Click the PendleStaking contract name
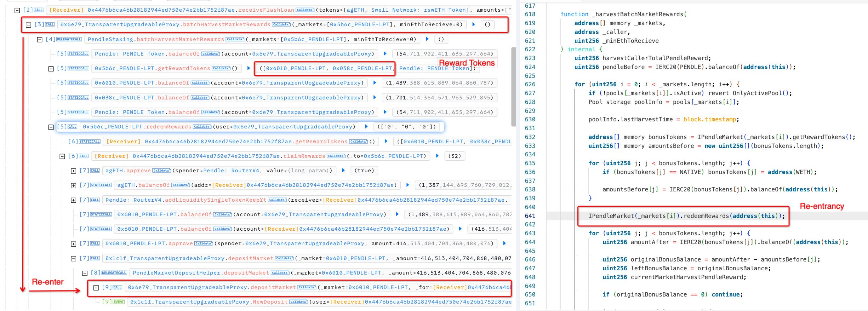 (110, 39)
